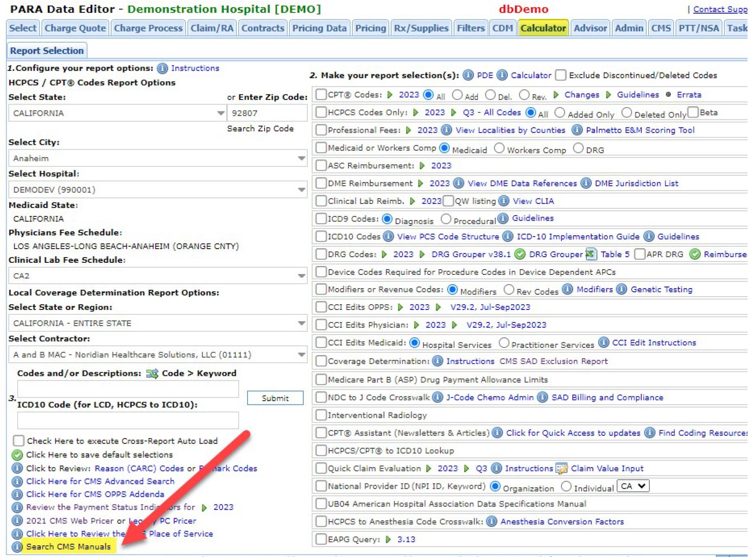
Task: Expand the Select Hospital dropdown
Action: [x=157, y=190]
